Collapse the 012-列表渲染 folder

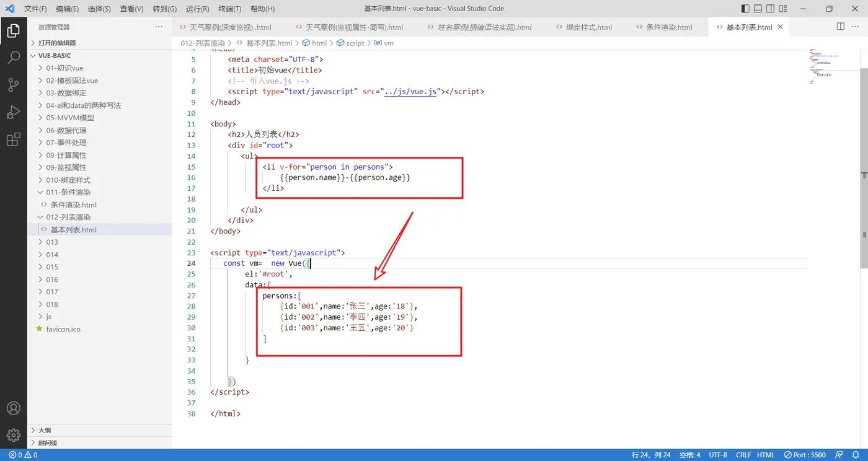(x=99, y=217)
